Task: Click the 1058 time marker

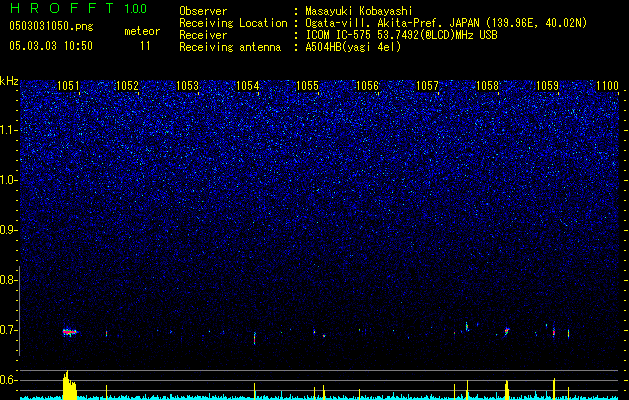Action: 487,86
